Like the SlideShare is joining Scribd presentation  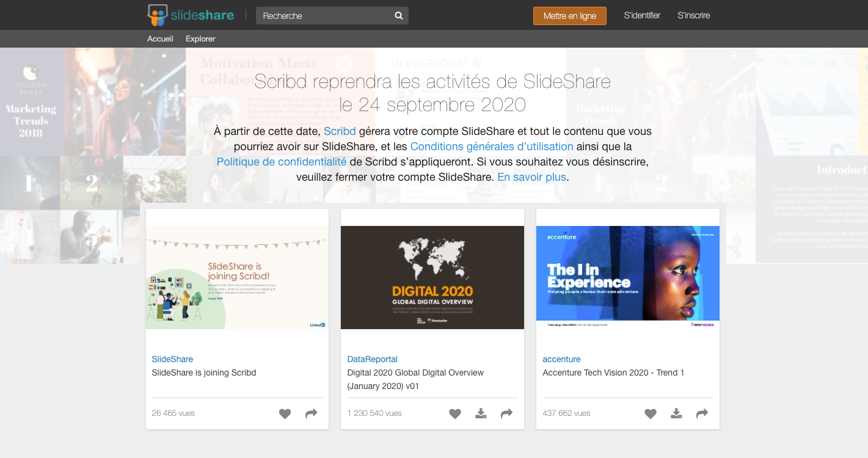point(285,413)
